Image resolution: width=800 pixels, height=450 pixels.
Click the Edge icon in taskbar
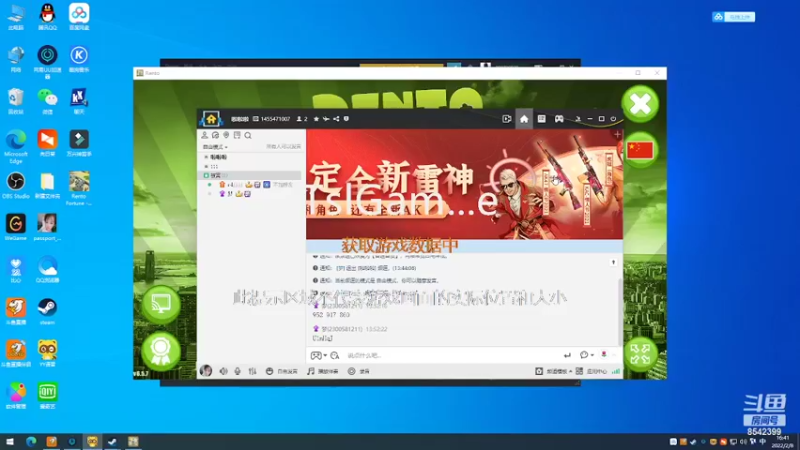point(31,441)
